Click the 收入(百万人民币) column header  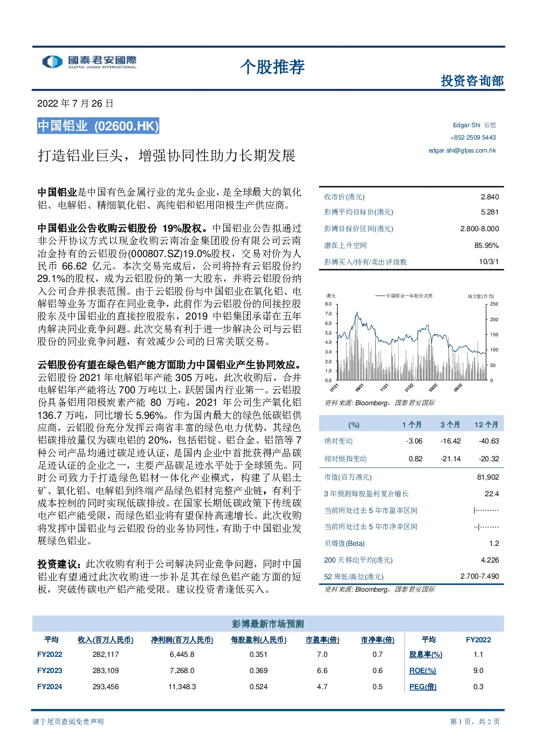pos(106,640)
